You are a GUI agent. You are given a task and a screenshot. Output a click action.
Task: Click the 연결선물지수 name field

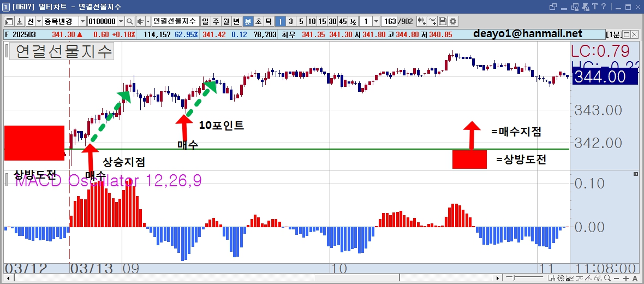tap(176, 21)
